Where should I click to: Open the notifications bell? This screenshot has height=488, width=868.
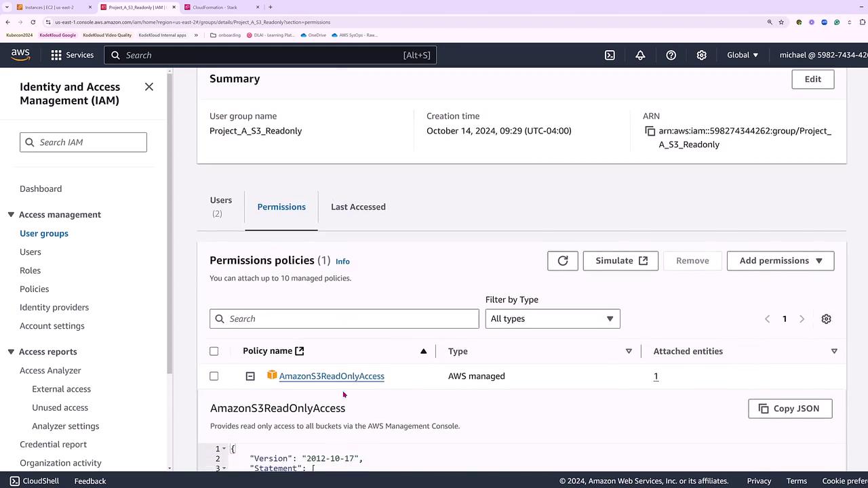(640, 55)
